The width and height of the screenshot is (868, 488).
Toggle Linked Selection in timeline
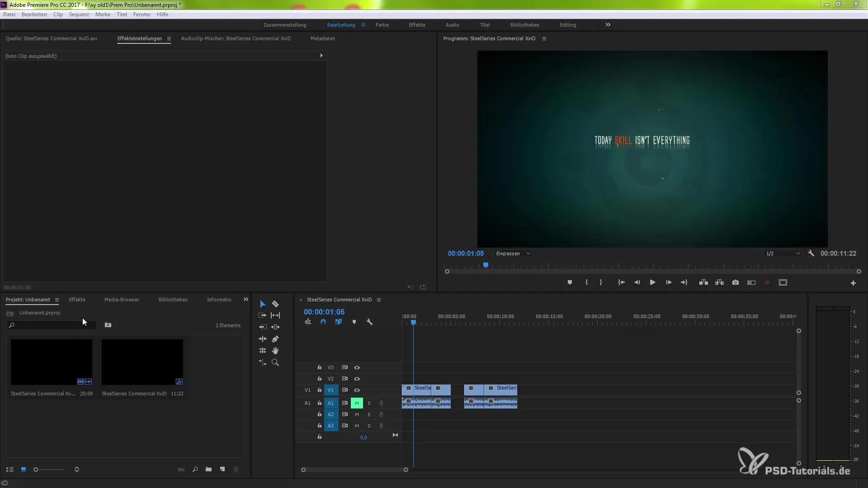click(x=339, y=322)
